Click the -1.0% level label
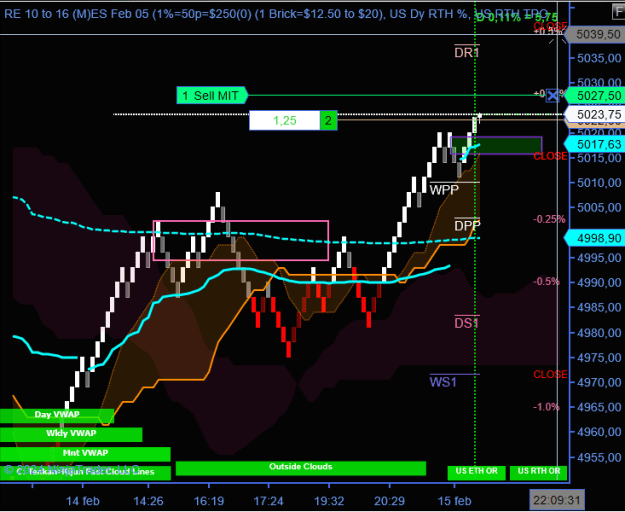Viewport: 625px width, 512px height. click(x=546, y=407)
